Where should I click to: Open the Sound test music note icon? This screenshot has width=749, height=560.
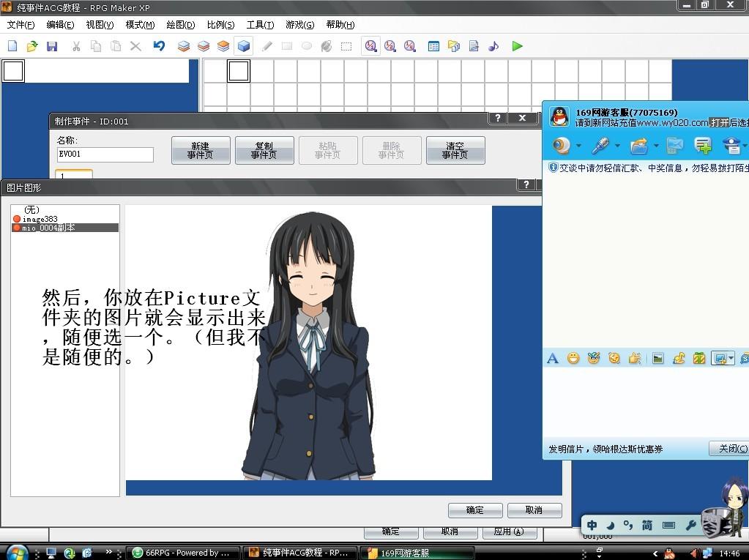click(493, 46)
